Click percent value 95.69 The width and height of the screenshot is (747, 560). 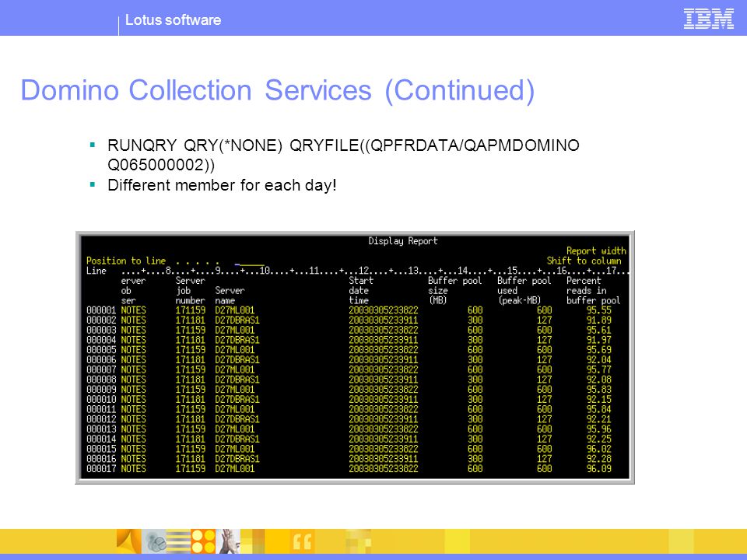598,350
